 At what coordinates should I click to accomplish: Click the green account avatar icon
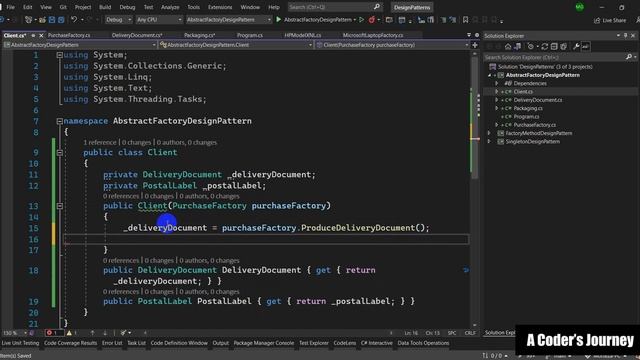point(580,7)
